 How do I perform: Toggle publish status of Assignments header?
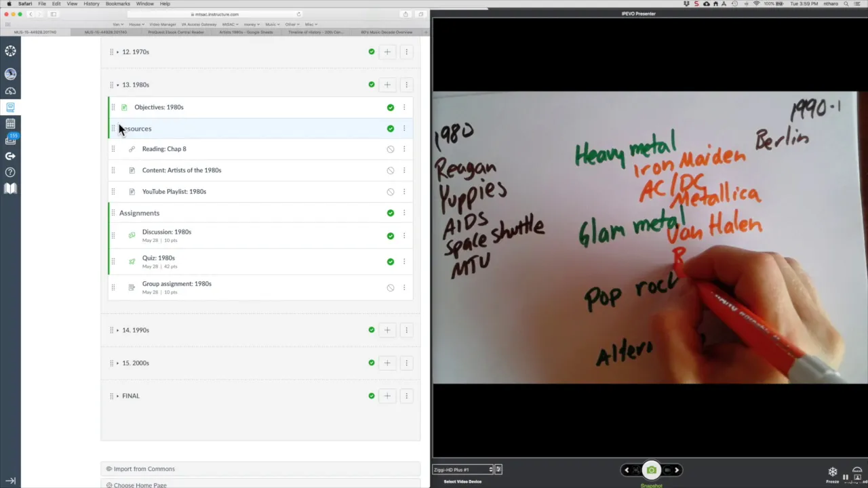click(391, 213)
